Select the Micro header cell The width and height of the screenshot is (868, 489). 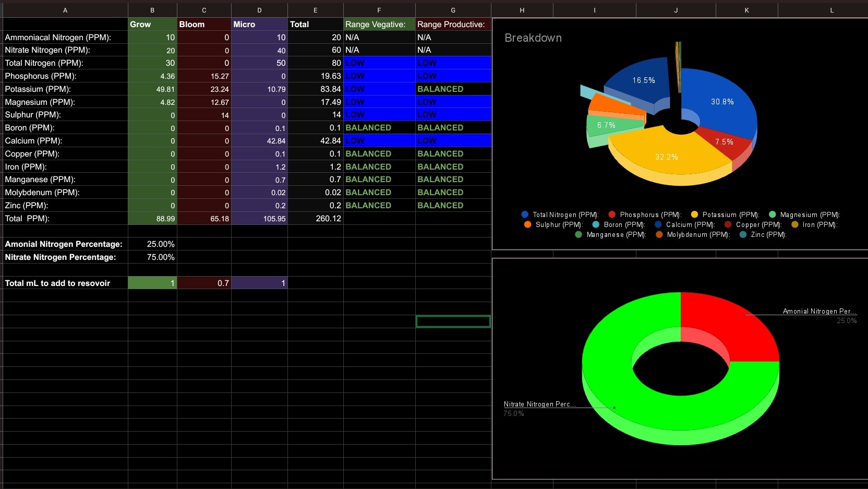coord(259,25)
